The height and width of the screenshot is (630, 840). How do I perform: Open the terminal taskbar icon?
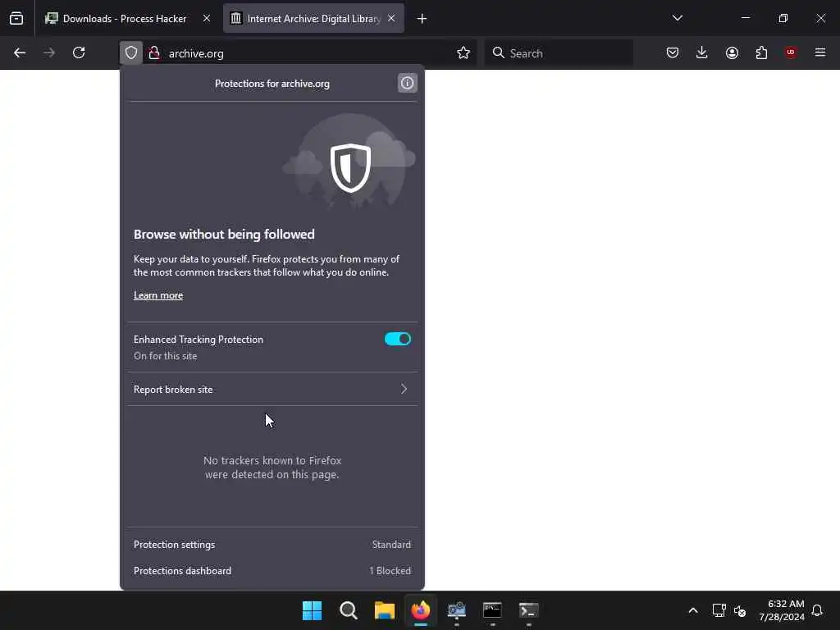529,610
